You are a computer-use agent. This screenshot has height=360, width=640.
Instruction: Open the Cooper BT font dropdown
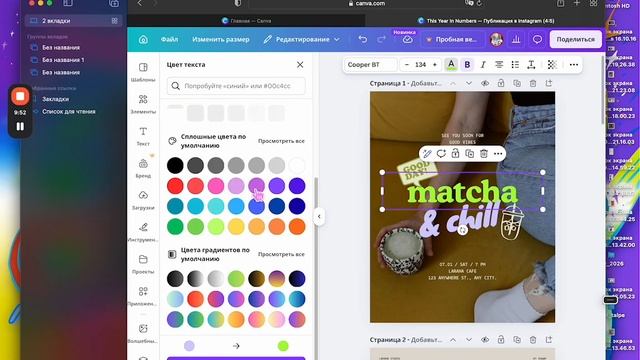[371, 64]
